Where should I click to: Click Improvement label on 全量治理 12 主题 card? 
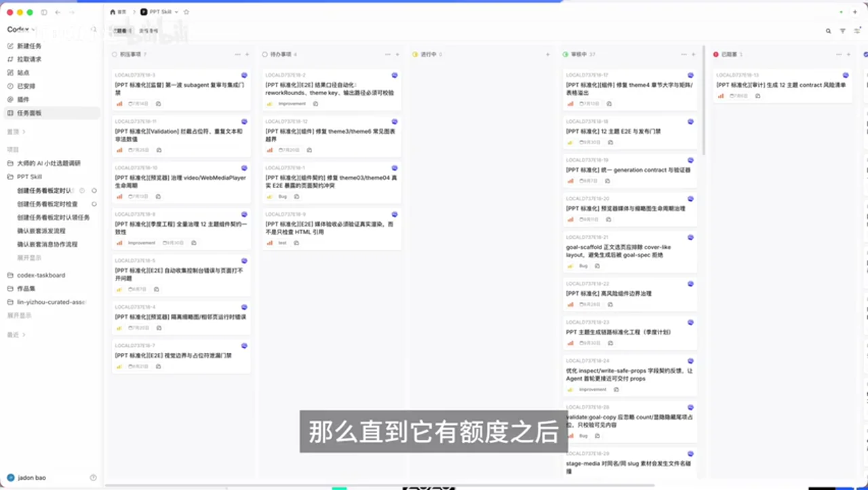pyautogui.click(x=141, y=242)
